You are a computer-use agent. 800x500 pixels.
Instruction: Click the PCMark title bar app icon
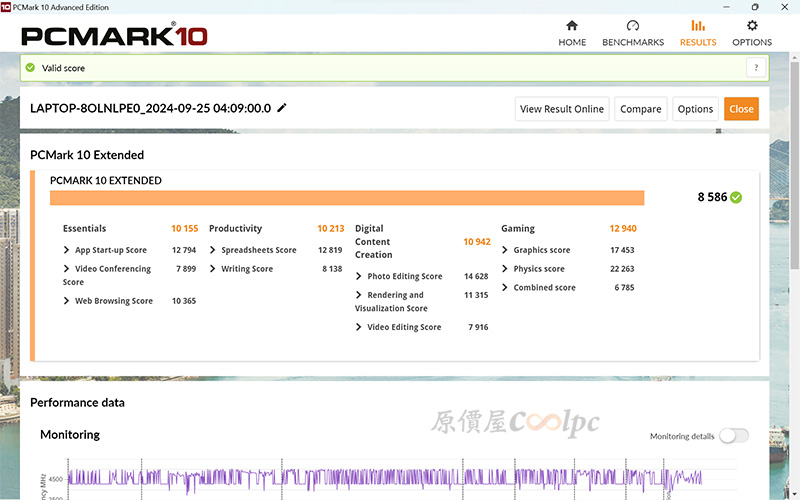click(6, 7)
